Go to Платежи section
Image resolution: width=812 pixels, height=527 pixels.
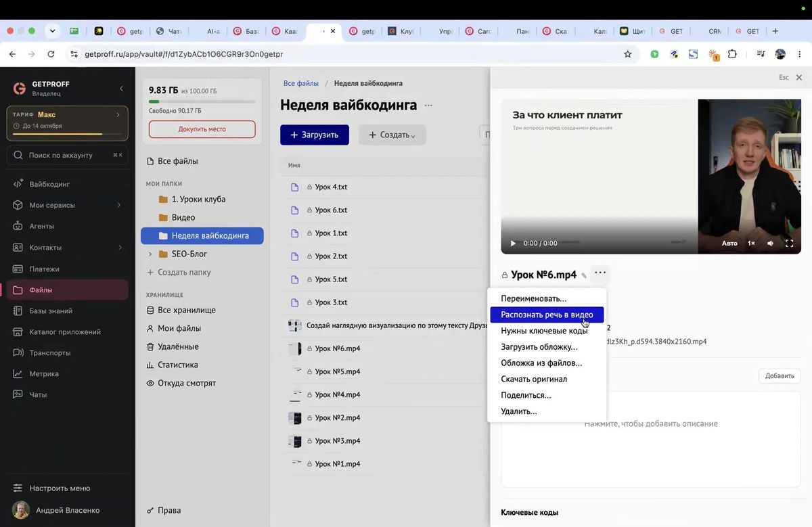[x=44, y=269]
